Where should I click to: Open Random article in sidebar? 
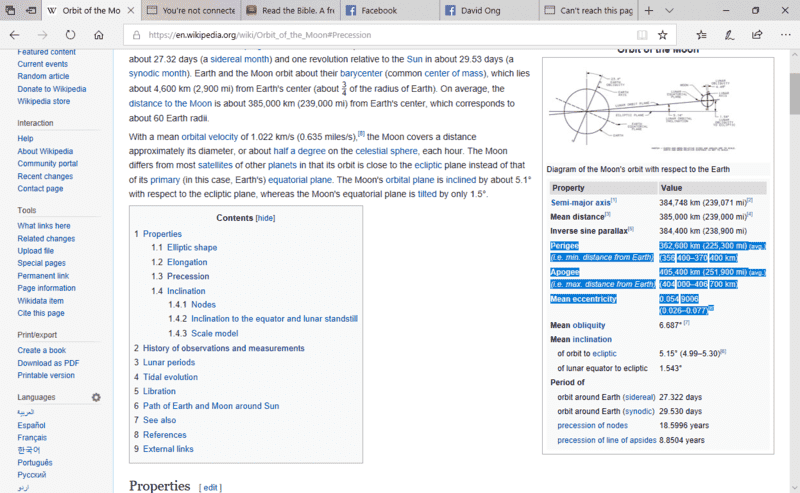point(43,76)
